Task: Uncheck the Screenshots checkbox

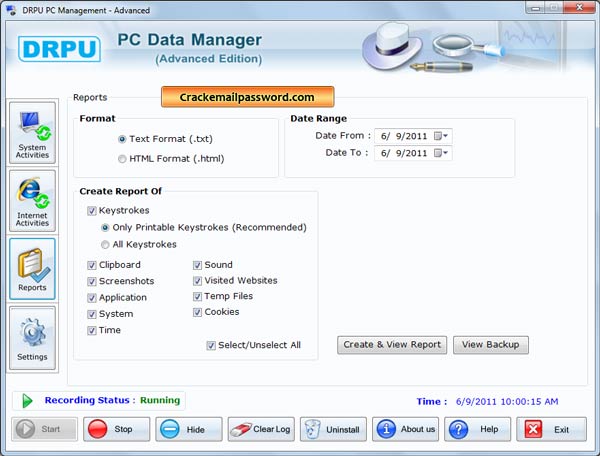Action: (92, 282)
